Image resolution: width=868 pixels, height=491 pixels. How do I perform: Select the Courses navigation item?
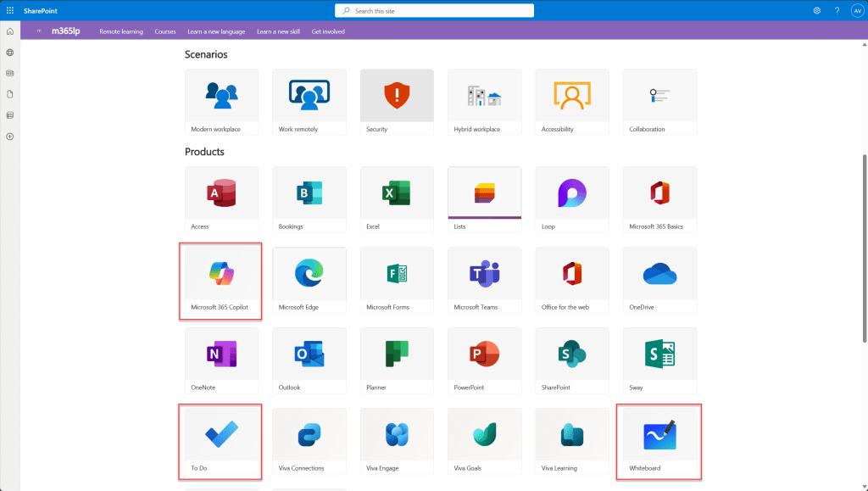165,31
